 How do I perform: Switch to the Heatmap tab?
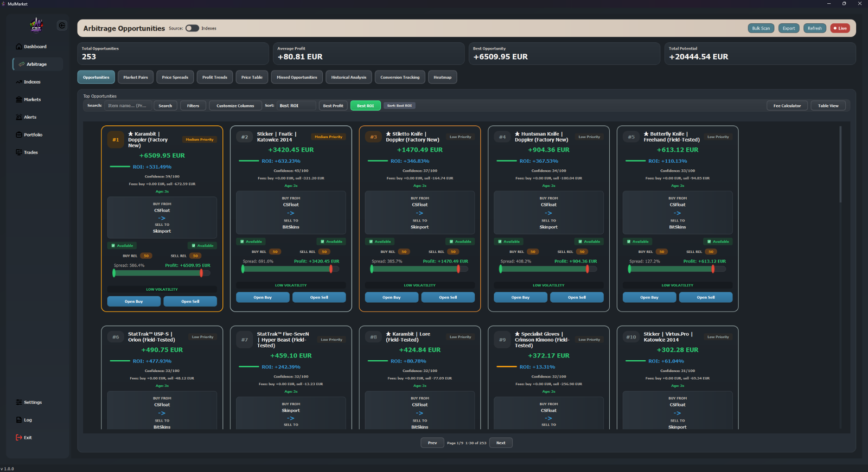442,78
